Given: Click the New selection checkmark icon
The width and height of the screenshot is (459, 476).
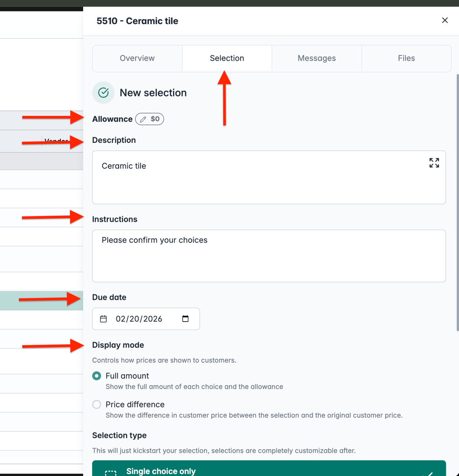Looking at the screenshot, I should 103,93.
